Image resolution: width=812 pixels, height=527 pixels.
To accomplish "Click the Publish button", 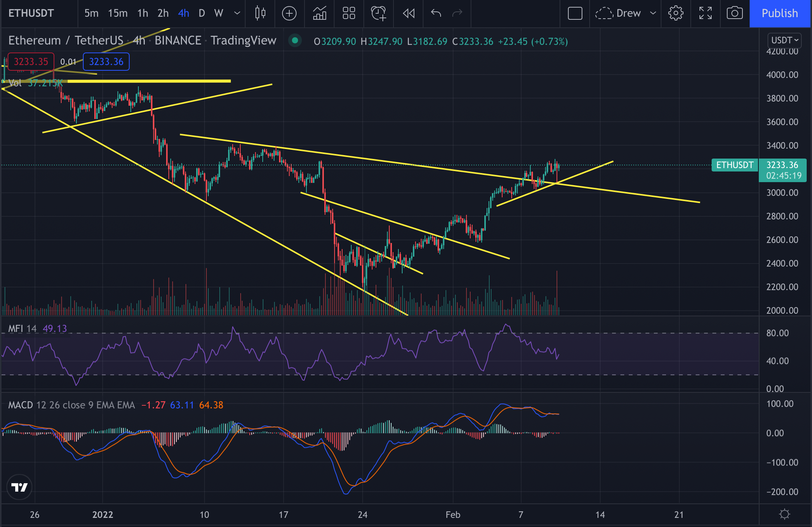I will (x=780, y=13).
